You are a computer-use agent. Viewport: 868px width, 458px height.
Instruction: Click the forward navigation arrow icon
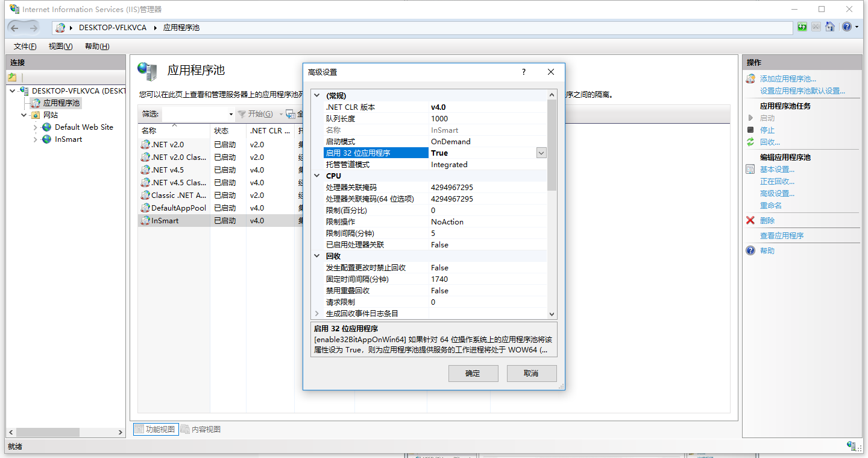tap(34, 28)
